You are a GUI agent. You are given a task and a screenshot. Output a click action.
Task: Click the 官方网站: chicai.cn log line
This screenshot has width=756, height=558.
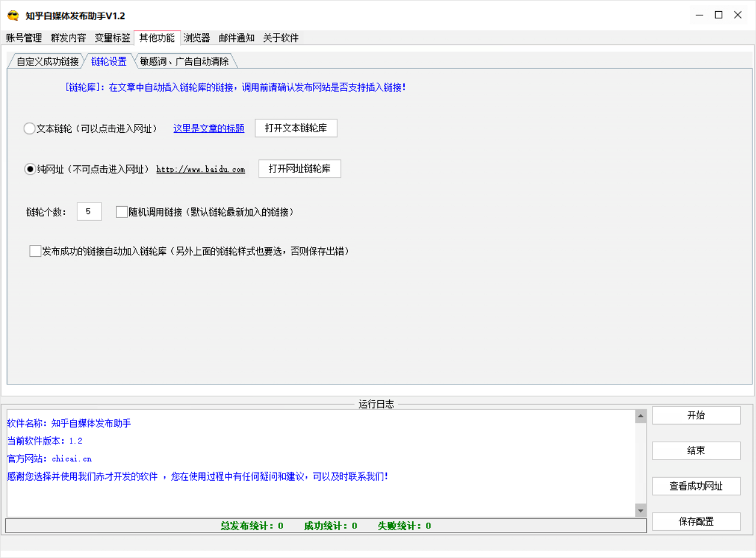50,459
